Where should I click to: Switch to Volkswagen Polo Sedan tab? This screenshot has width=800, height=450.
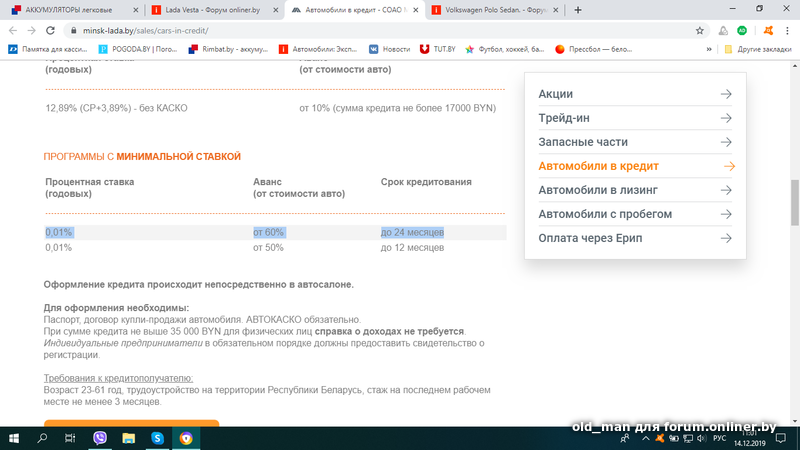(x=495, y=10)
